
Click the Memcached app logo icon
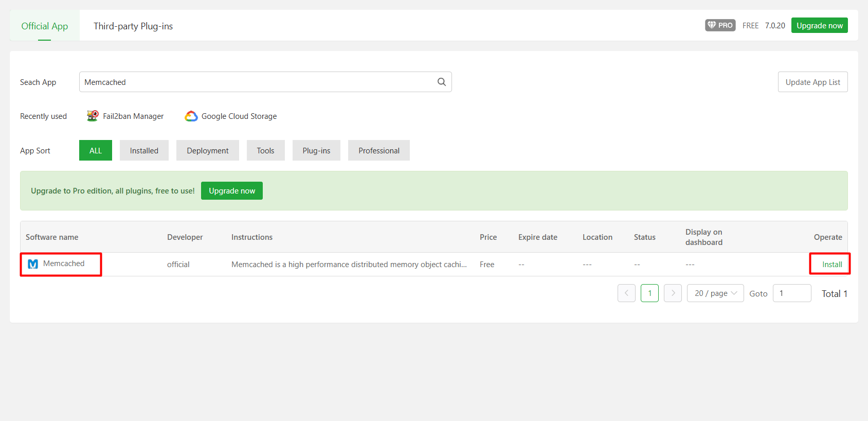point(33,264)
